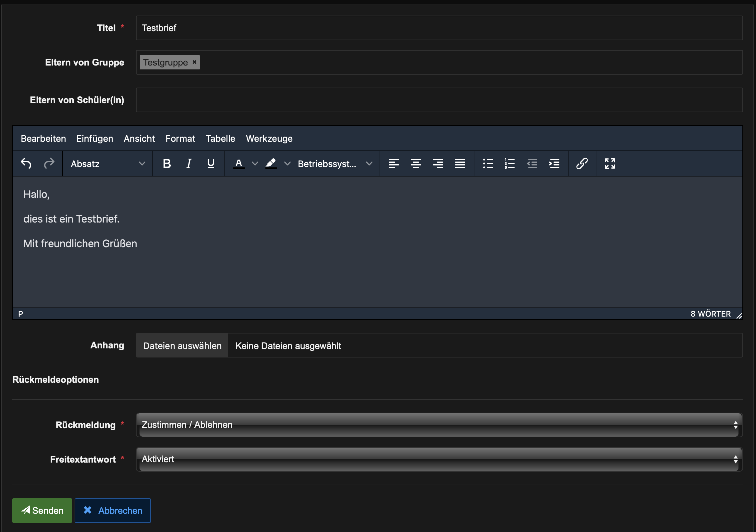Insert a numbered list
Viewport: 756px width, 532px height.
pyautogui.click(x=509, y=163)
